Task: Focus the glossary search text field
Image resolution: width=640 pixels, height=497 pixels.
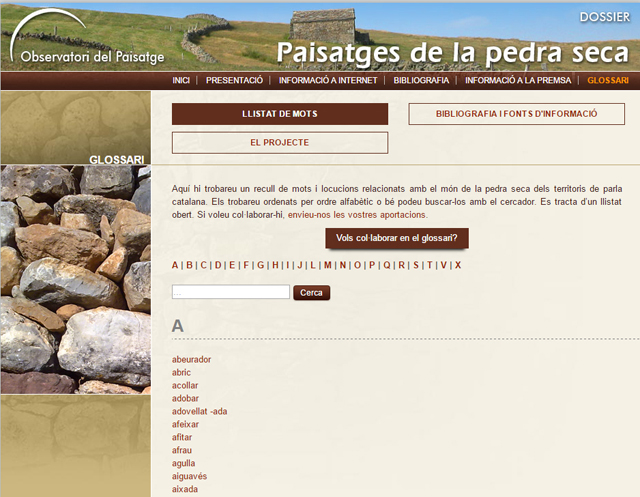Action: (231, 292)
